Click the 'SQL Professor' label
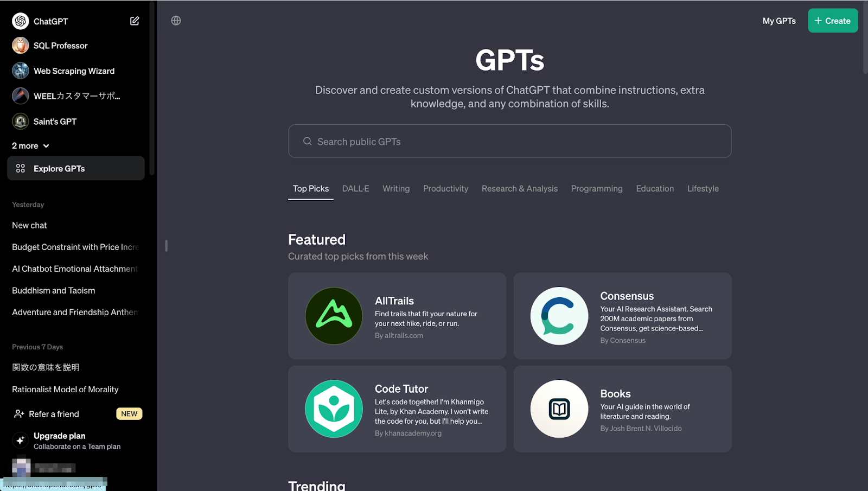The width and height of the screenshot is (868, 491). 60,46
